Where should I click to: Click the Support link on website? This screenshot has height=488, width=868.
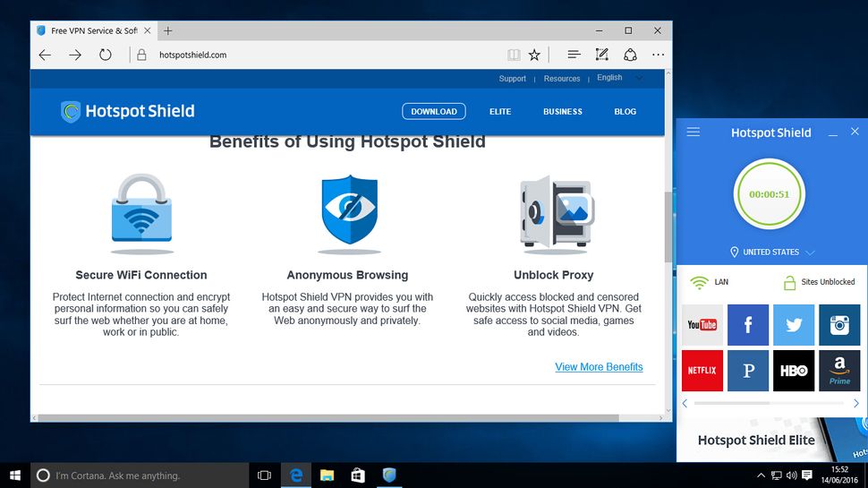(512, 79)
